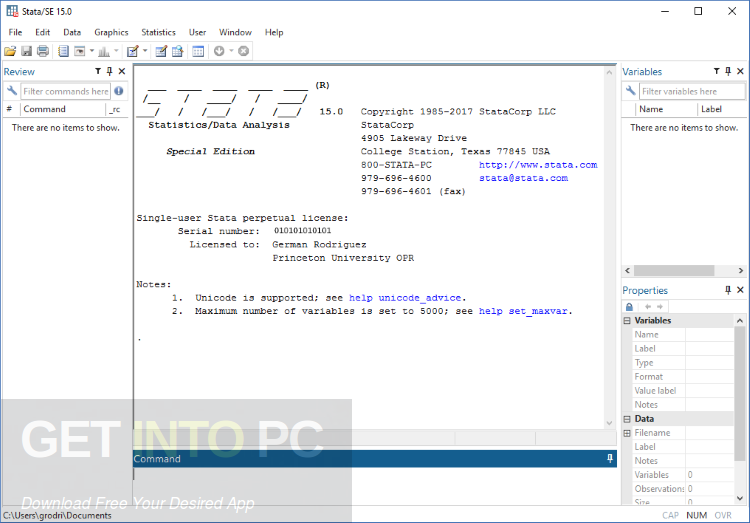The width and height of the screenshot is (750, 523).
Task: Pin the Review panel
Action: (110, 71)
